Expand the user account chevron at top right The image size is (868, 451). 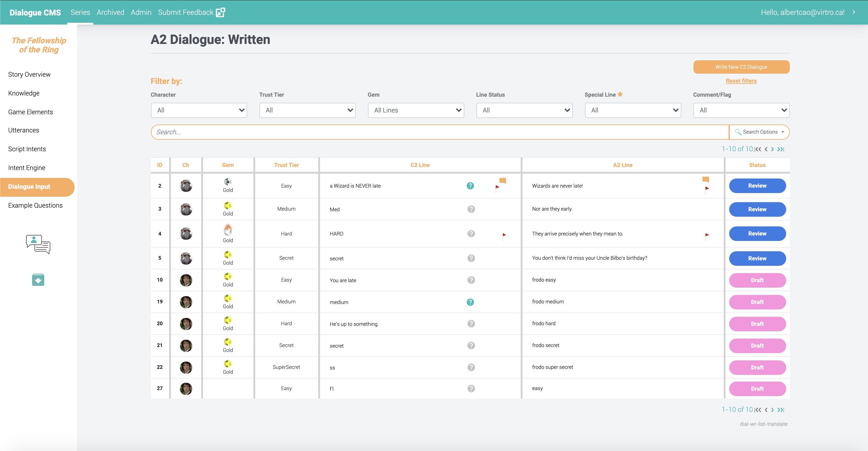click(x=854, y=12)
